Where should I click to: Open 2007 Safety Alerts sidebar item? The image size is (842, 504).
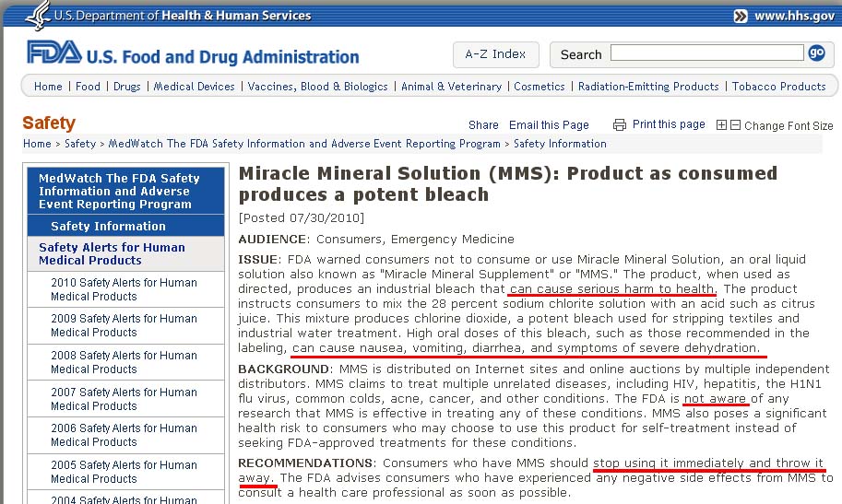pyautogui.click(x=125, y=399)
